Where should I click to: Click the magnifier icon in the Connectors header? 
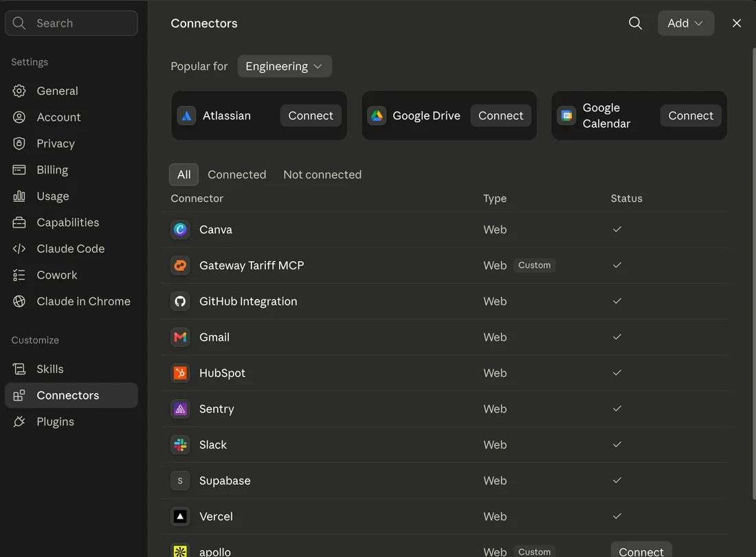635,23
